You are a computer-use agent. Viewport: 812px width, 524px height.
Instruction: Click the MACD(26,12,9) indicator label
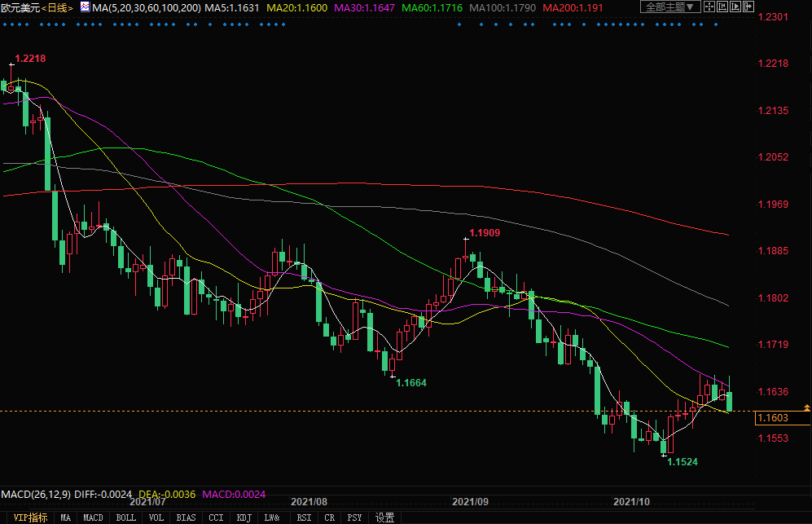click(36, 495)
